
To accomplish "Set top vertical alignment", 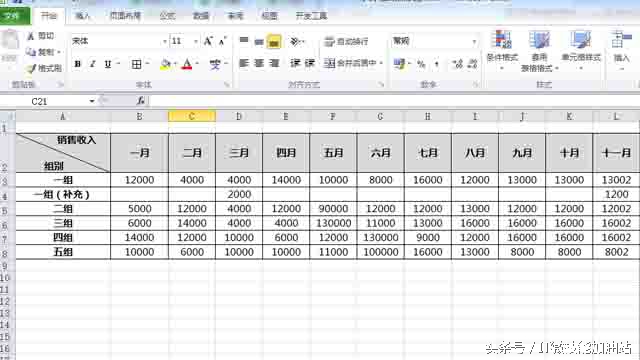I will [x=244, y=41].
